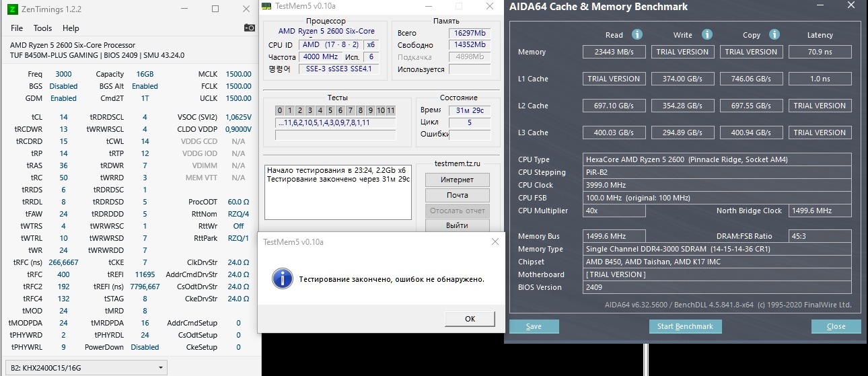
Task: Click Memory Write TRIAL VERSION cell
Action: (x=682, y=52)
